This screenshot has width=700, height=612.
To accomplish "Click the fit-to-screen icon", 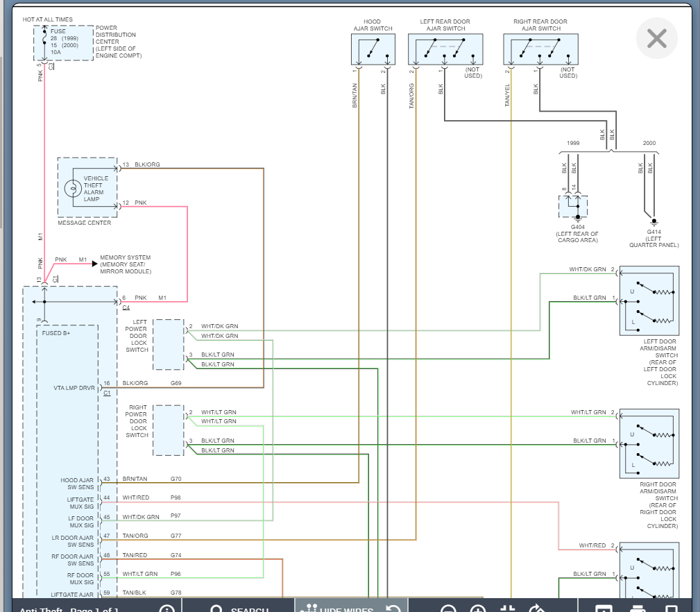I will pos(508,609).
